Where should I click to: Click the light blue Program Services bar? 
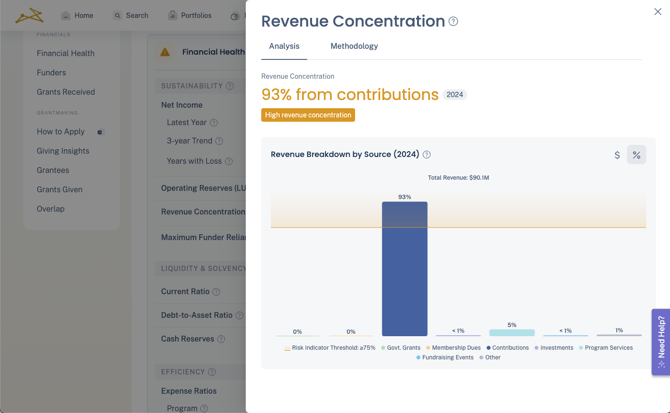(x=512, y=332)
